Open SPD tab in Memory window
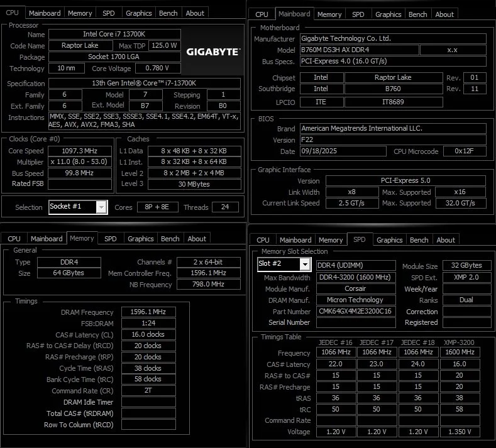Image resolution: width=496 pixels, height=448 pixels. click(111, 239)
